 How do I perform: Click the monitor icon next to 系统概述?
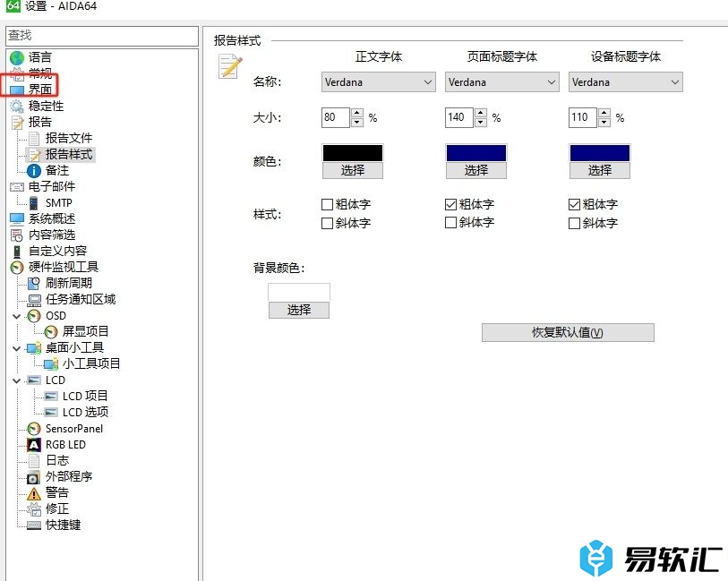tap(17, 219)
